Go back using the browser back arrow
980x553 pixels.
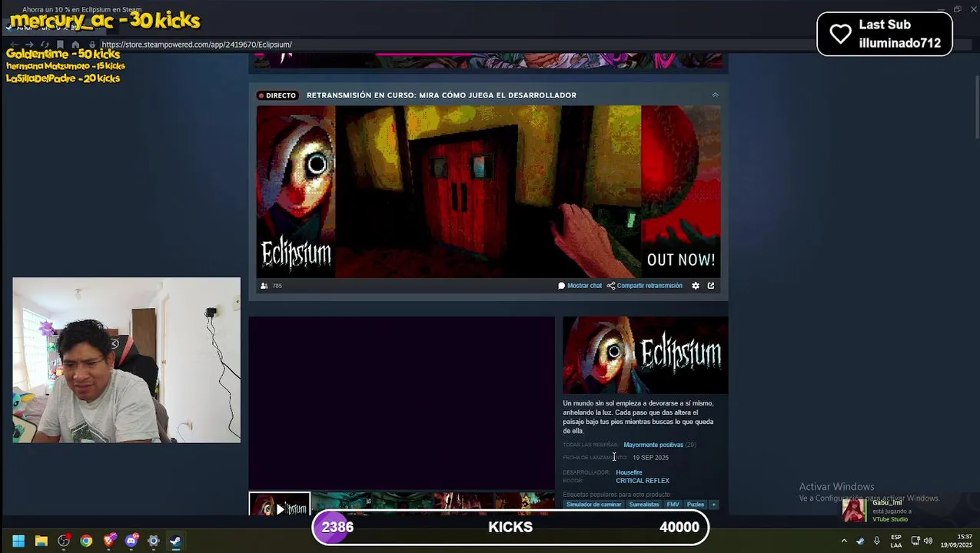[x=13, y=45]
